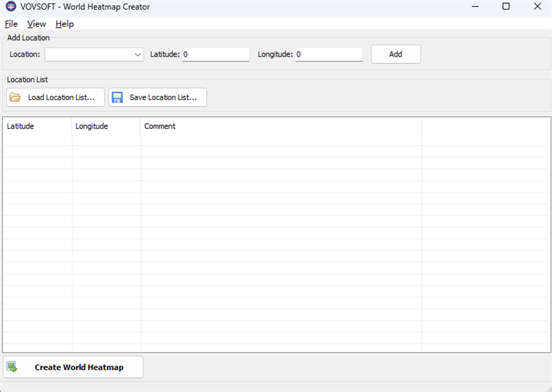Click the Location List group title
The image size is (552, 392).
tap(27, 79)
